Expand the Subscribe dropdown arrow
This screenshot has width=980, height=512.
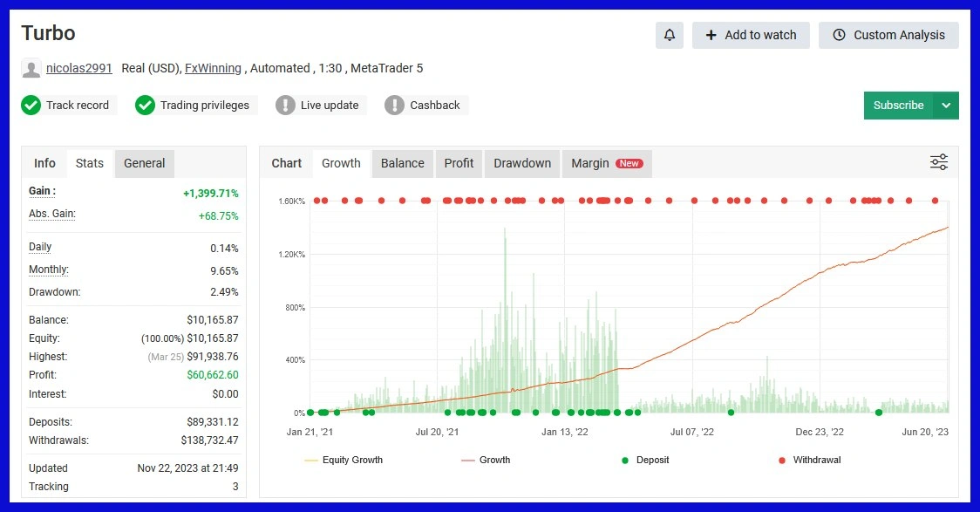click(946, 106)
